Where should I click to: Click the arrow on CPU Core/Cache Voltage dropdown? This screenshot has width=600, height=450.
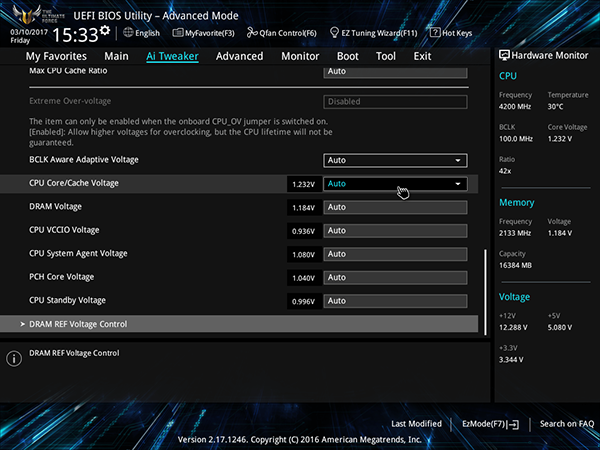click(458, 184)
